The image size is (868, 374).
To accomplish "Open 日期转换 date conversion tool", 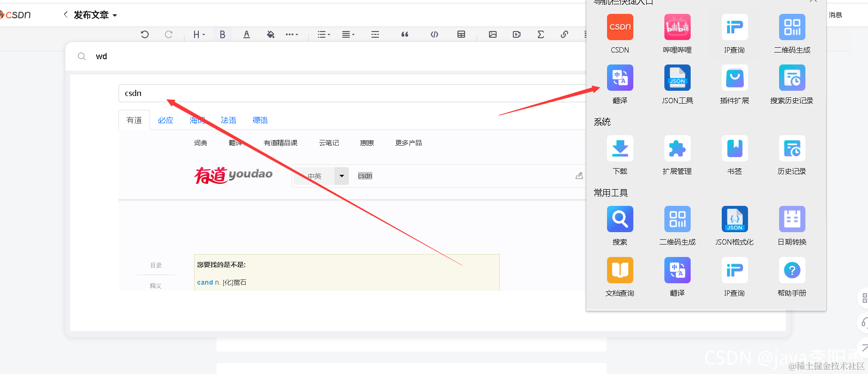I will coord(792,219).
